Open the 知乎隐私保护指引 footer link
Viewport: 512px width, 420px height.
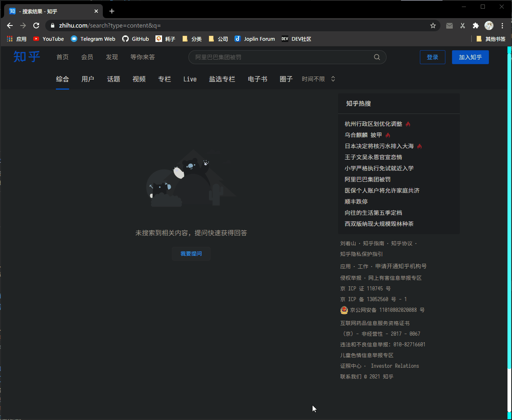click(361, 254)
